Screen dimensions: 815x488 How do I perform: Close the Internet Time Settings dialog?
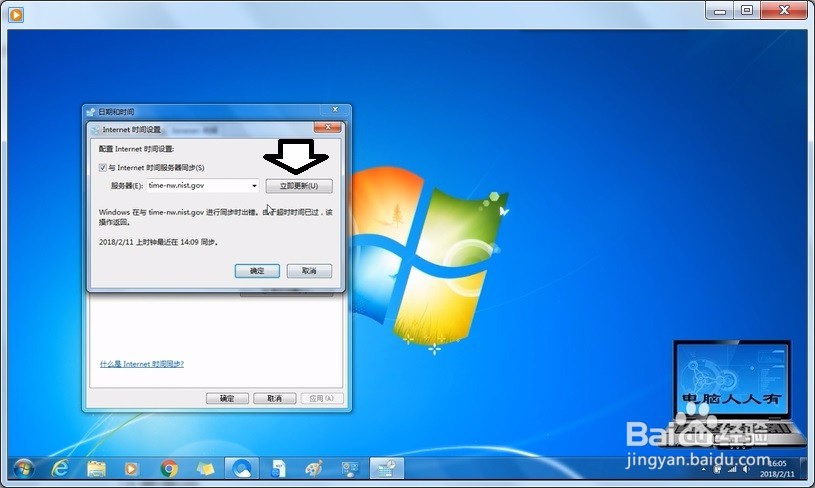(x=327, y=127)
